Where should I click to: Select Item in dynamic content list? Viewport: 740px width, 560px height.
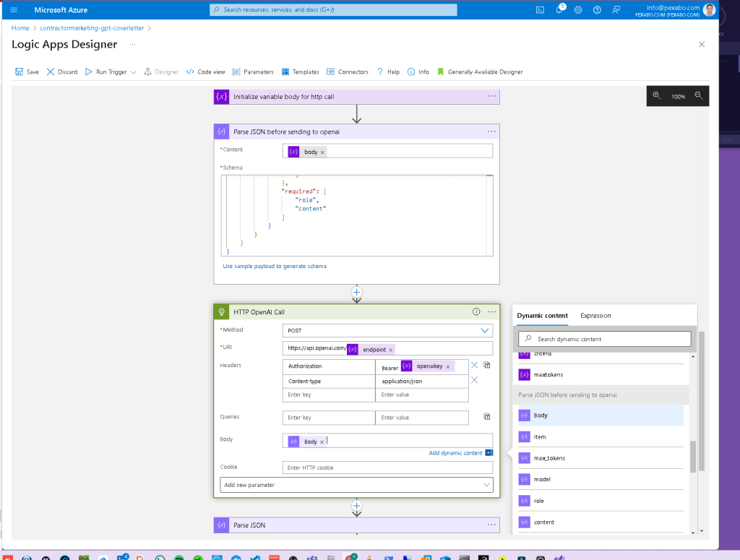point(601,437)
